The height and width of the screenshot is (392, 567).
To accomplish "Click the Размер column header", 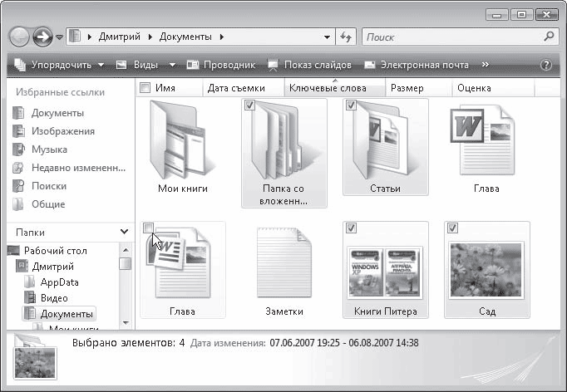I will coord(407,88).
